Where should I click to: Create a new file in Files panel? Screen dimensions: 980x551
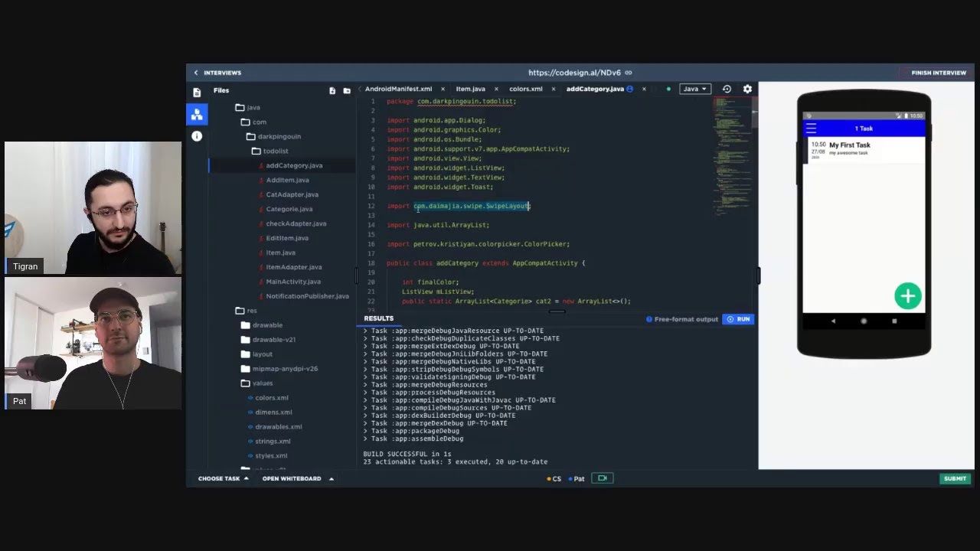coord(332,90)
